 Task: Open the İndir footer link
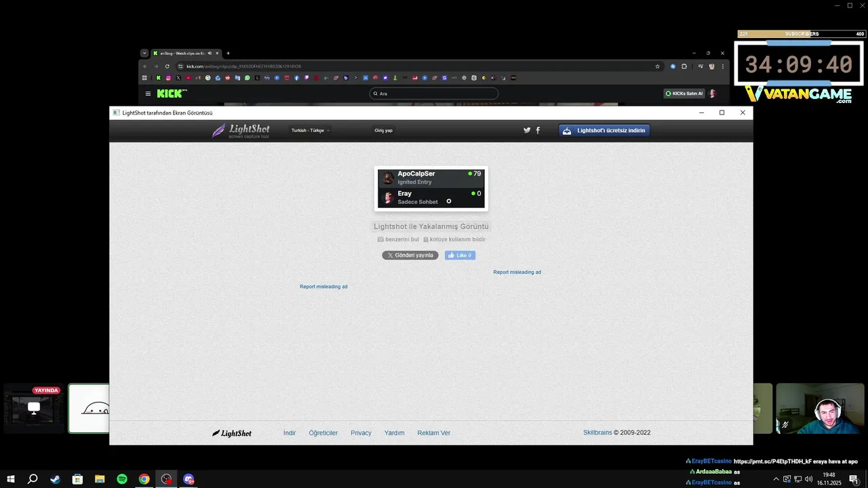[290, 433]
